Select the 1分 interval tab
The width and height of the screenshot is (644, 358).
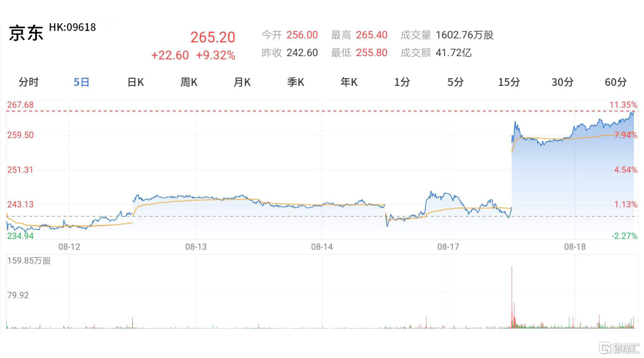pos(402,82)
